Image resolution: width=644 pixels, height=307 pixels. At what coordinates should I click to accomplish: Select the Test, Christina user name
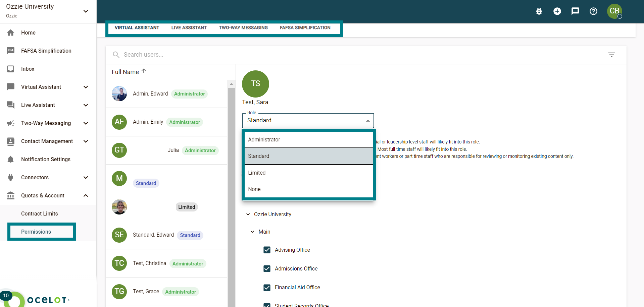tap(149, 263)
